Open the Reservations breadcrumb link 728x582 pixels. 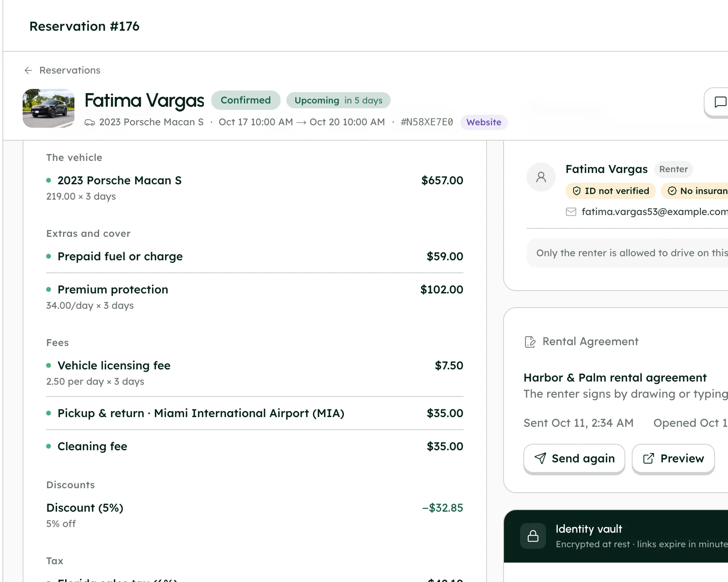(70, 70)
